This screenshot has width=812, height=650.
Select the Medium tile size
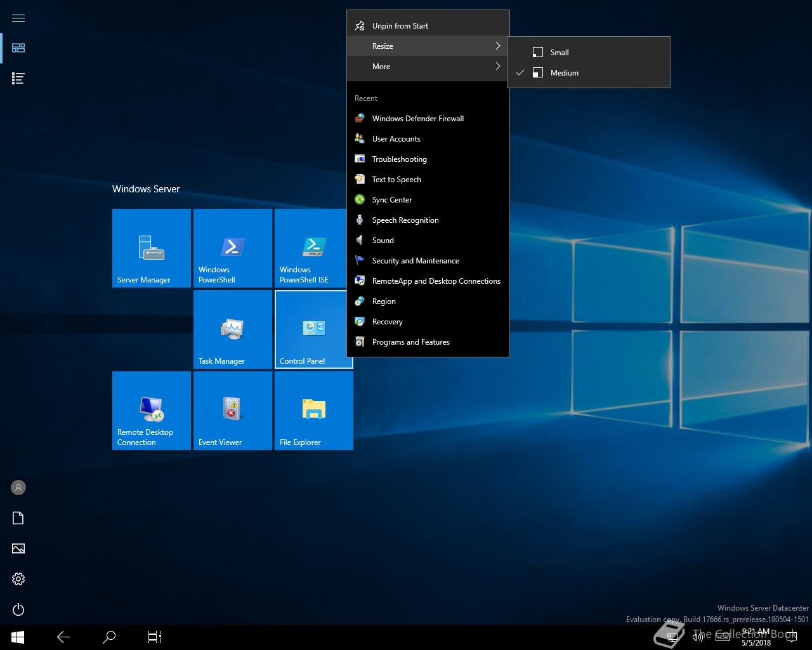(589, 73)
